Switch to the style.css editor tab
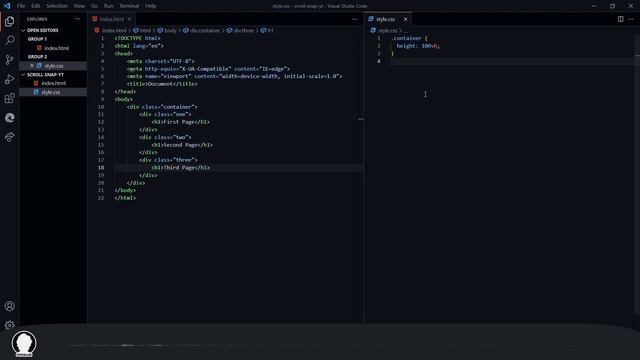 pos(386,19)
